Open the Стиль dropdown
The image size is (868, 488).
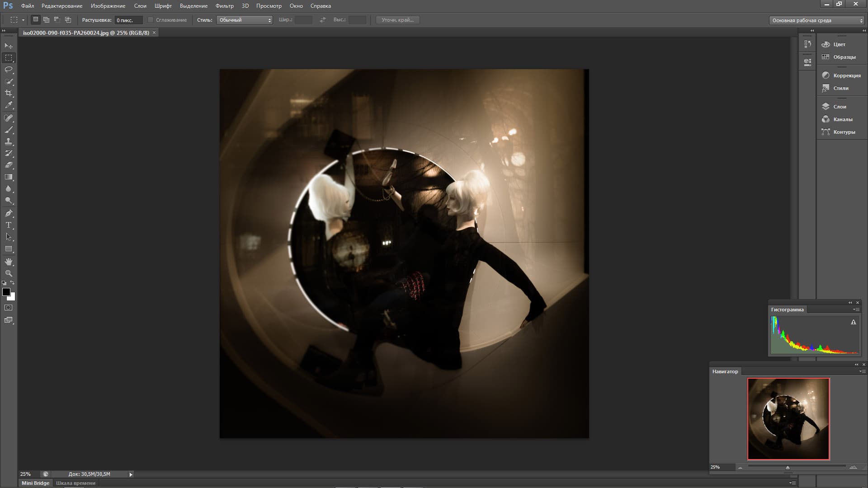pyautogui.click(x=245, y=20)
